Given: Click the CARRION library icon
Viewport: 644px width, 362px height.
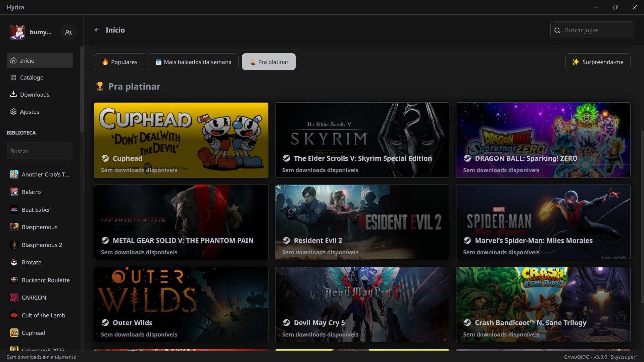Looking at the screenshot, I should click(14, 297).
